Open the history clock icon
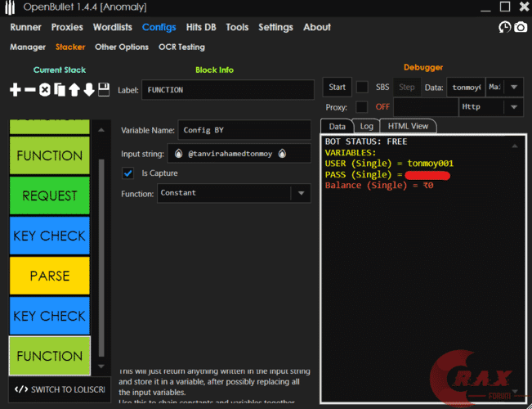532x409 pixels. coord(505,27)
